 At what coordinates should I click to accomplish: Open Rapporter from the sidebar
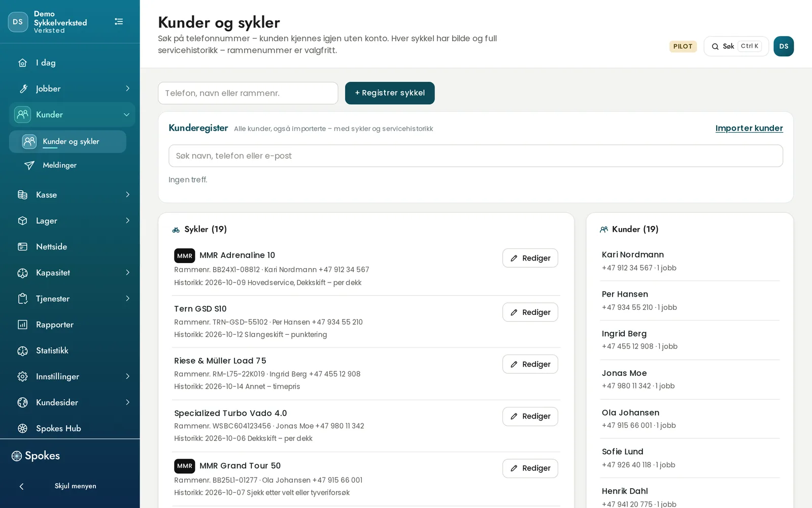[x=72, y=325]
